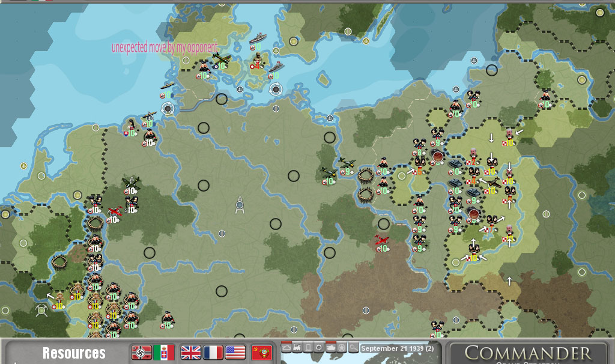Select the Polish unit with strength 2

473,157
